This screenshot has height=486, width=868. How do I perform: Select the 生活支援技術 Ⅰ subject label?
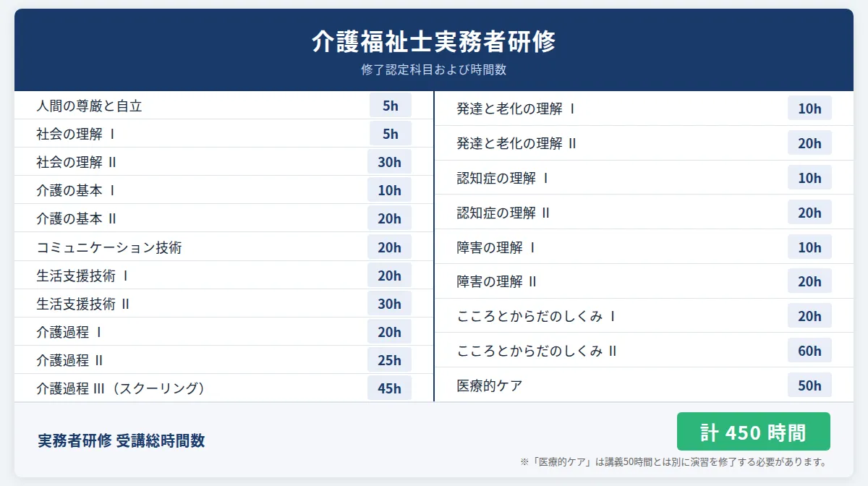pyautogui.click(x=82, y=276)
